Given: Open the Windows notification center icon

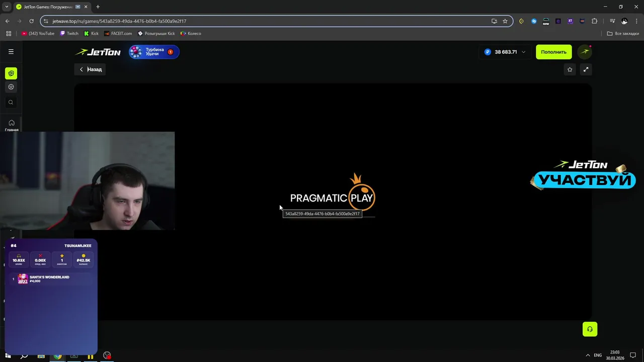Looking at the screenshot, I should (633, 355).
